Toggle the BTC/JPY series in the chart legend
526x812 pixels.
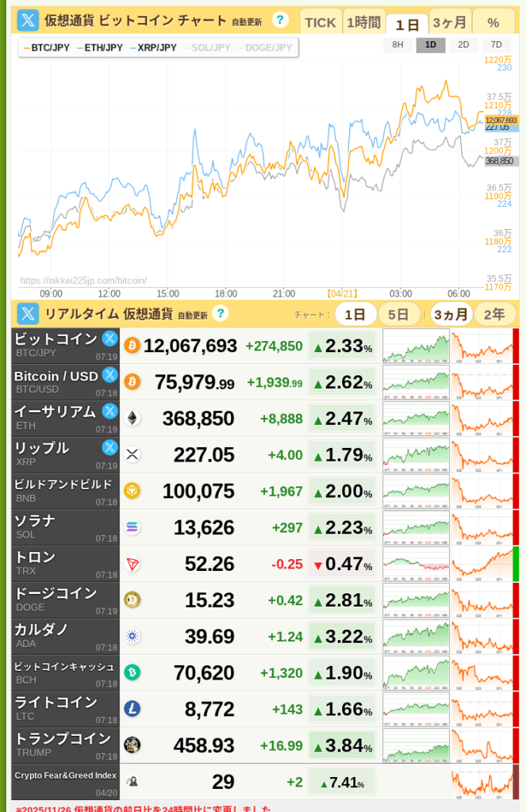[47, 48]
